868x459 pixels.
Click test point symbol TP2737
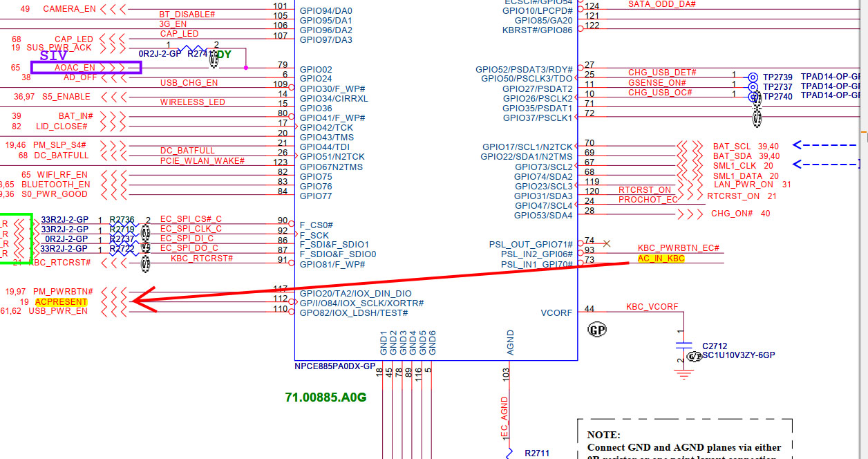pyautogui.click(x=753, y=87)
